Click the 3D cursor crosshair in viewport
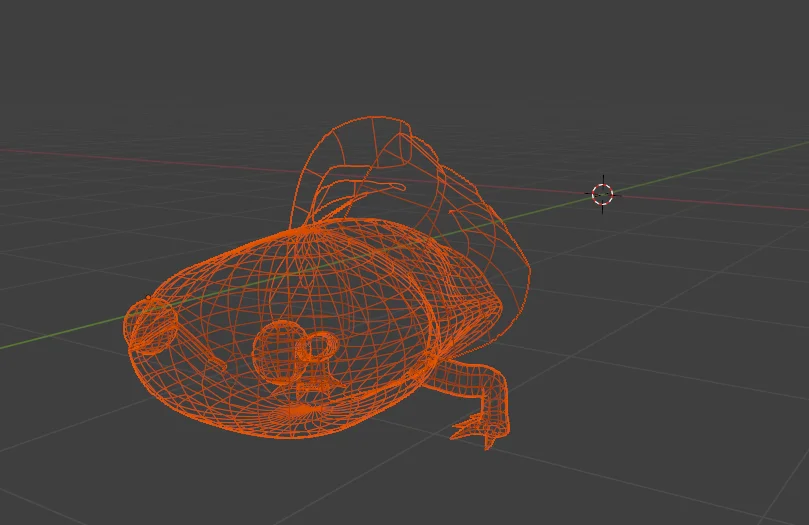This screenshot has width=809, height=525. tap(602, 194)
